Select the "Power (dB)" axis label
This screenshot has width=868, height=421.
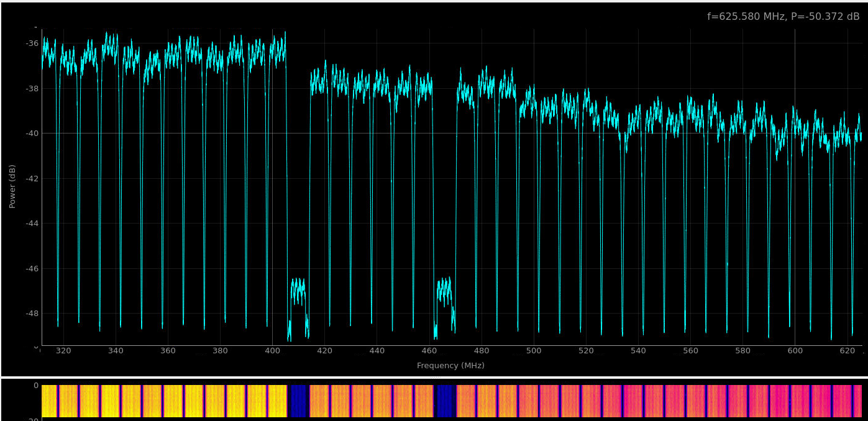(12, 186)
